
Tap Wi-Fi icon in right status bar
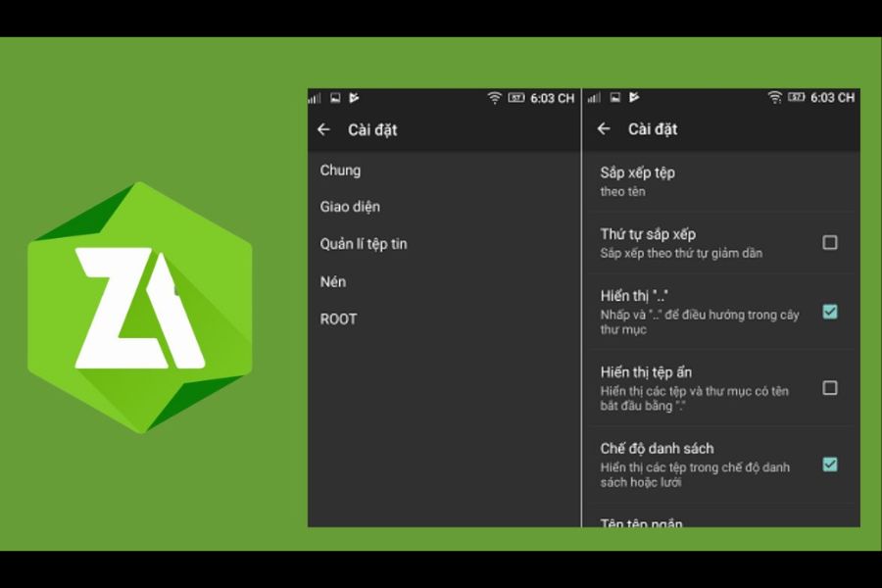pyautogui.click(x=774, y=97)
